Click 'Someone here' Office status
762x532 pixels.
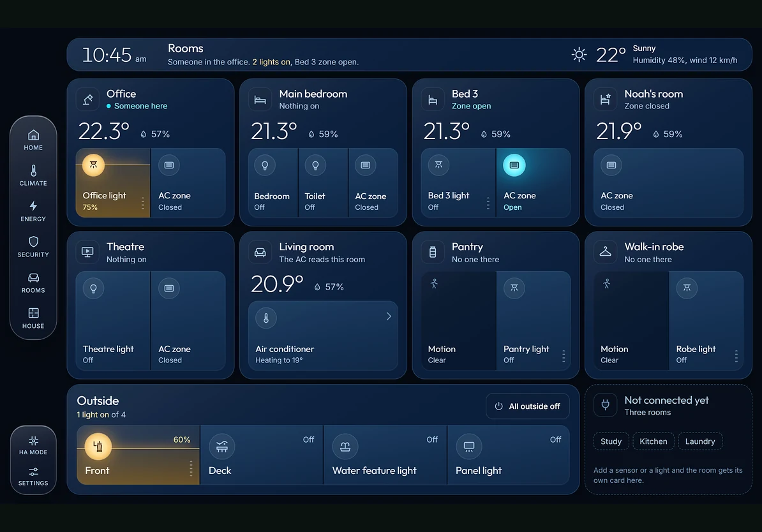pyautogui.click(x=140, y=106)
